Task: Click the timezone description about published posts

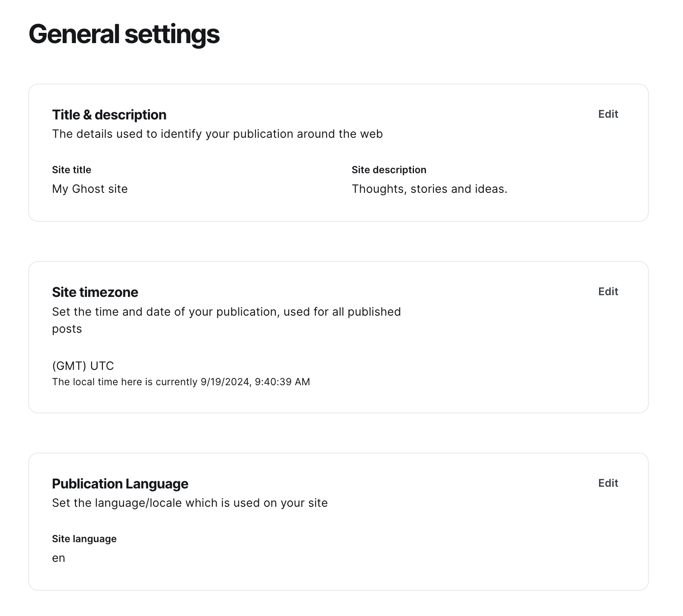Action: (226, 320)
